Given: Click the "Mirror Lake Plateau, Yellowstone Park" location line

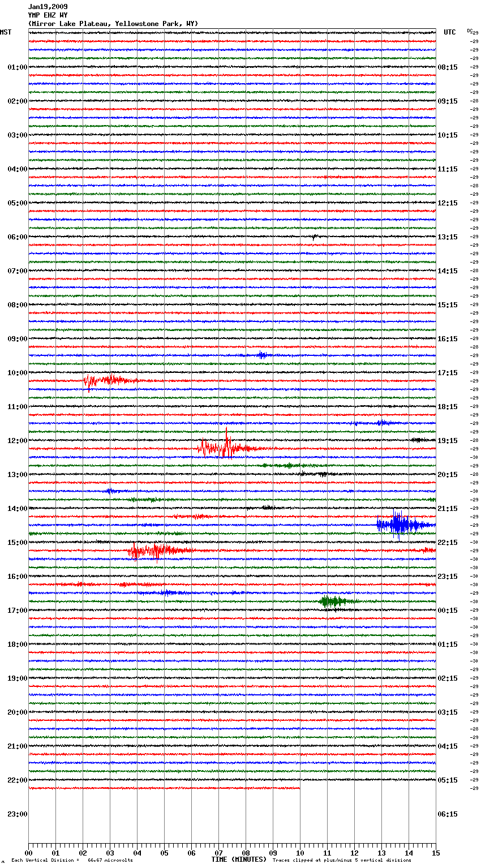Looking at the screenshot, I should (113, 24).
